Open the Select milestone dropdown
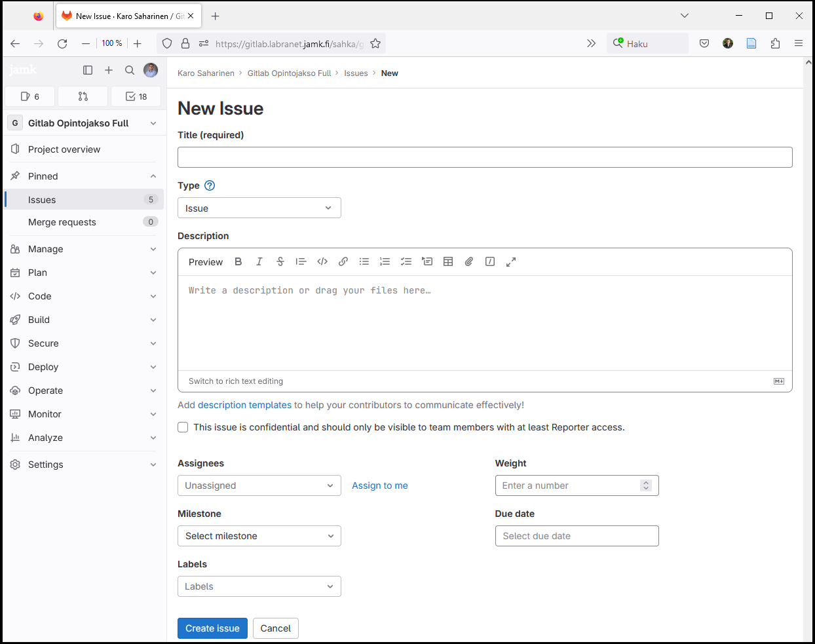Screen dimensions: 815x644 [x=259, y=536]
